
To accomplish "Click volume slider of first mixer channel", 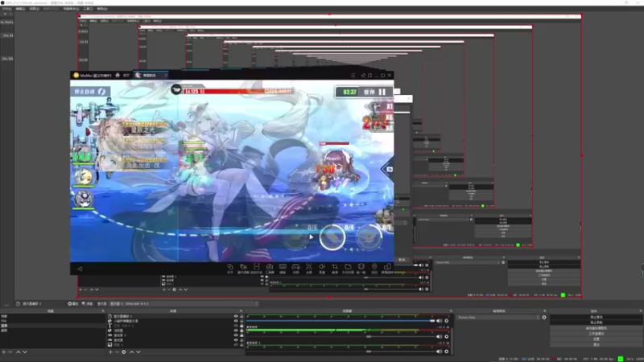I will 341,321.
